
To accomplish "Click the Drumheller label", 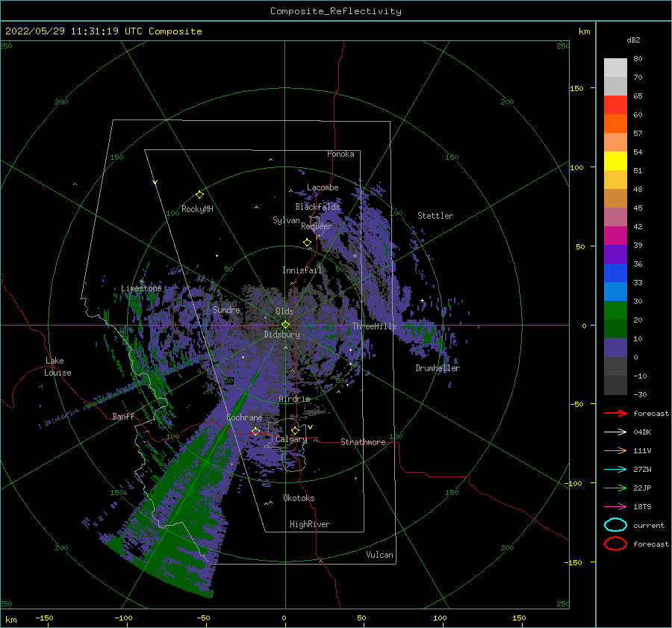I will click(437, 368).
